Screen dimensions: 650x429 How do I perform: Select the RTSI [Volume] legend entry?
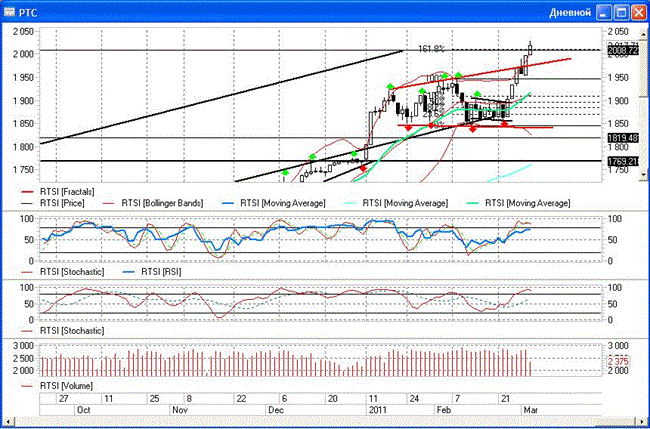pos(57,386)
